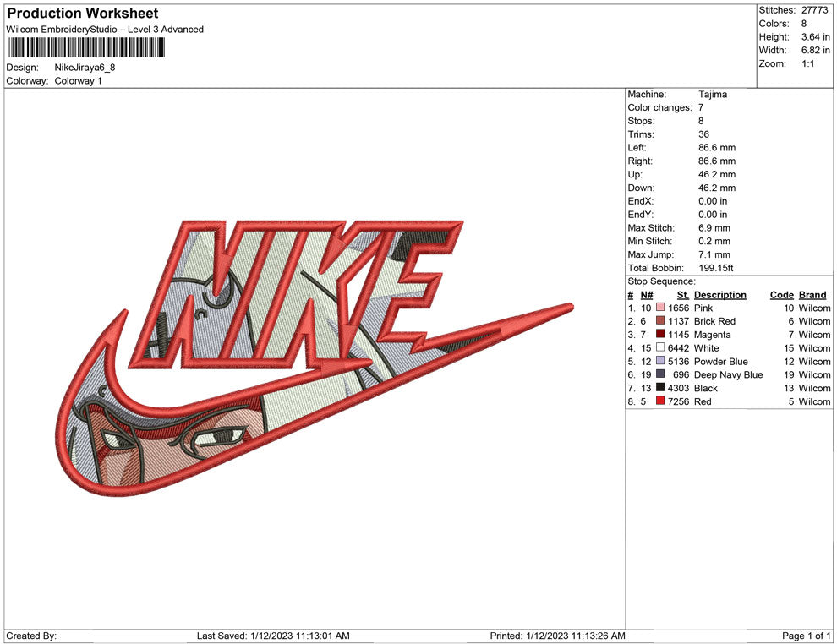837x644 pixels.
Task: Click the 'N#' column header
Action: (x=647, y=294)
